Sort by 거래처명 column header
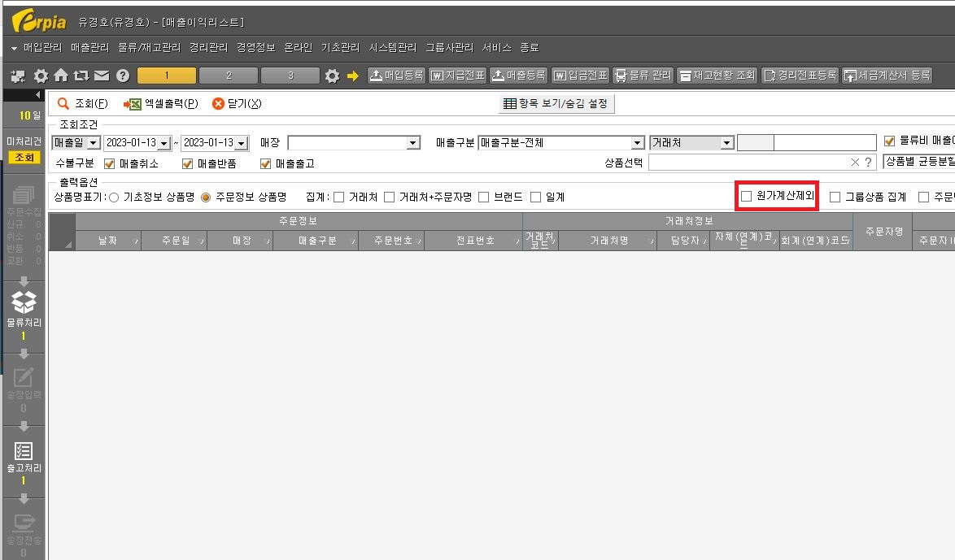955x560 pixels. 608,241
